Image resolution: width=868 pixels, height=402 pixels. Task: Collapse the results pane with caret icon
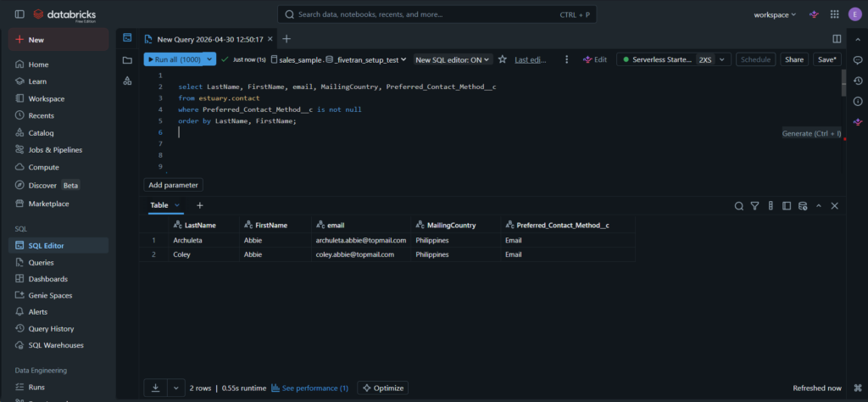[819, 206]
